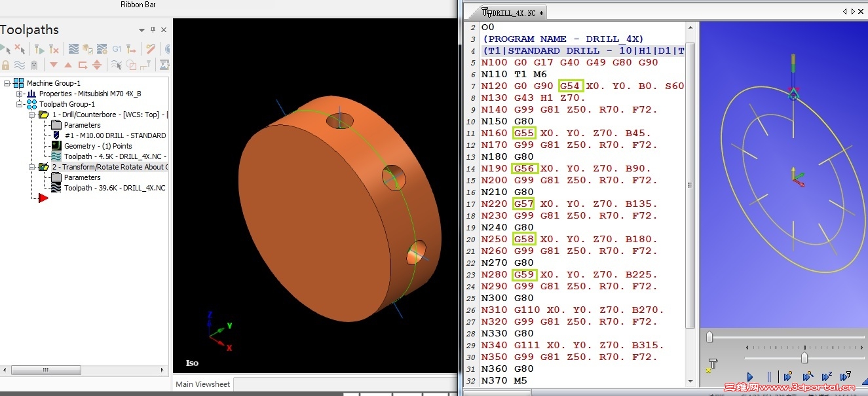868x396 pixels.
Task: Click tab scroll left arrow in editor
Action: [845, 11]
